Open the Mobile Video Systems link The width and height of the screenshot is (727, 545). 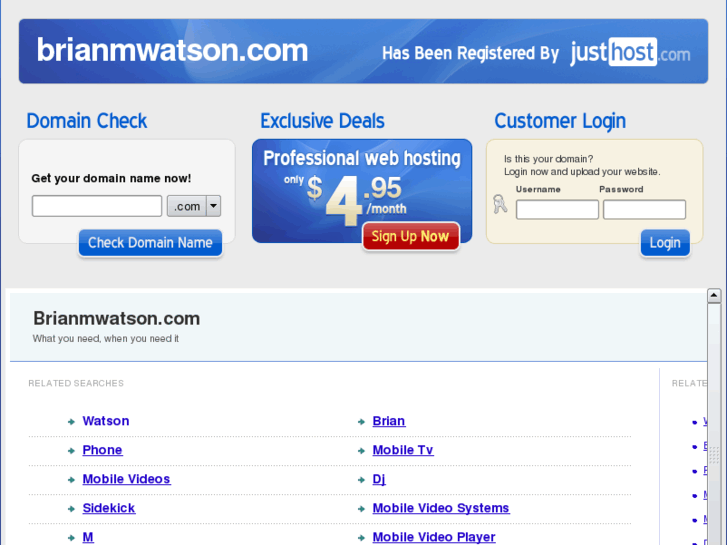point(441,508)
